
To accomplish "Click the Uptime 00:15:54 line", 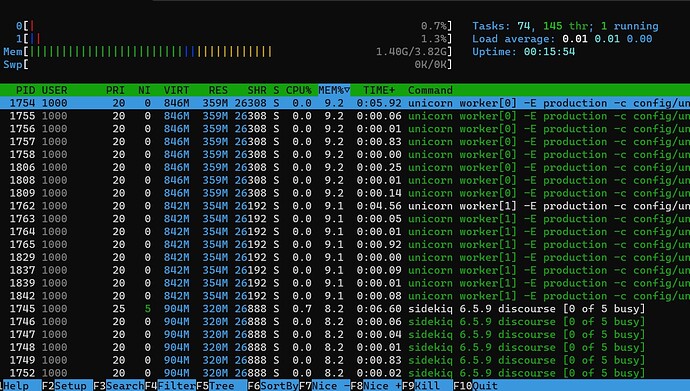I will (x=524, y=51).
